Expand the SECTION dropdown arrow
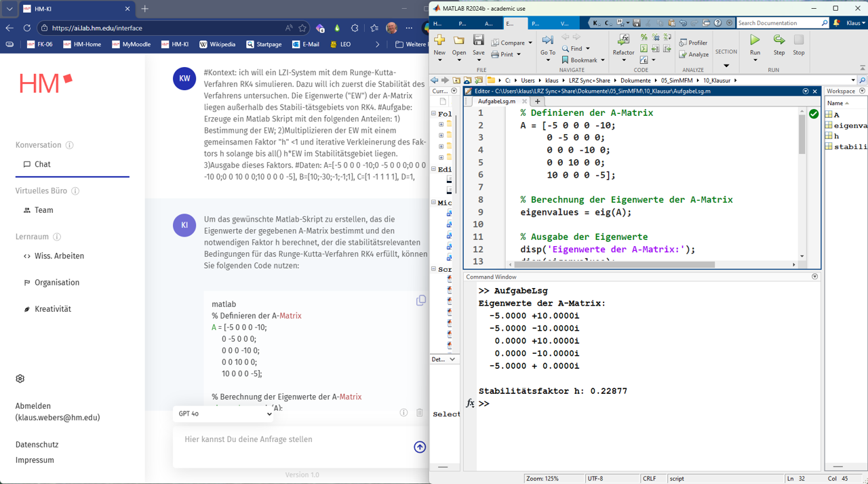This screenshot has height=484, width=868. point(726,66)
